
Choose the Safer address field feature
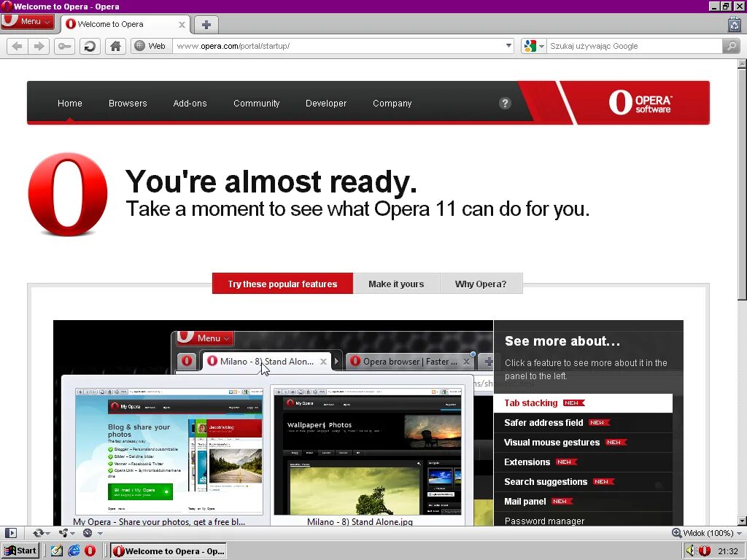coord(583,422)
